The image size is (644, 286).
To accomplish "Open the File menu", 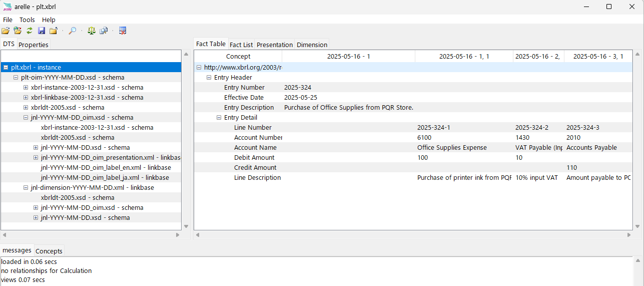I will pyautogui.click(x=8, y=20).
